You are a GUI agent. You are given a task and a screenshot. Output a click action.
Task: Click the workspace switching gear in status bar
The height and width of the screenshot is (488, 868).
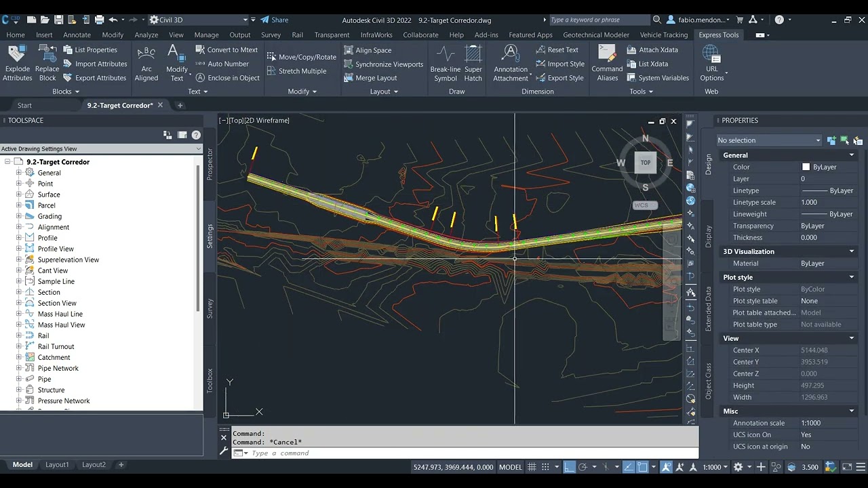[738, 467]
